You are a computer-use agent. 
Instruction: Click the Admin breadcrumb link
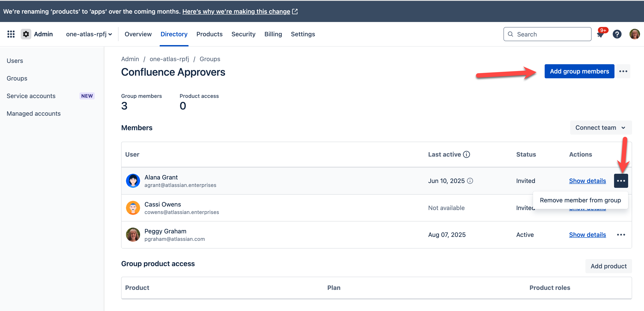[130, 59]
